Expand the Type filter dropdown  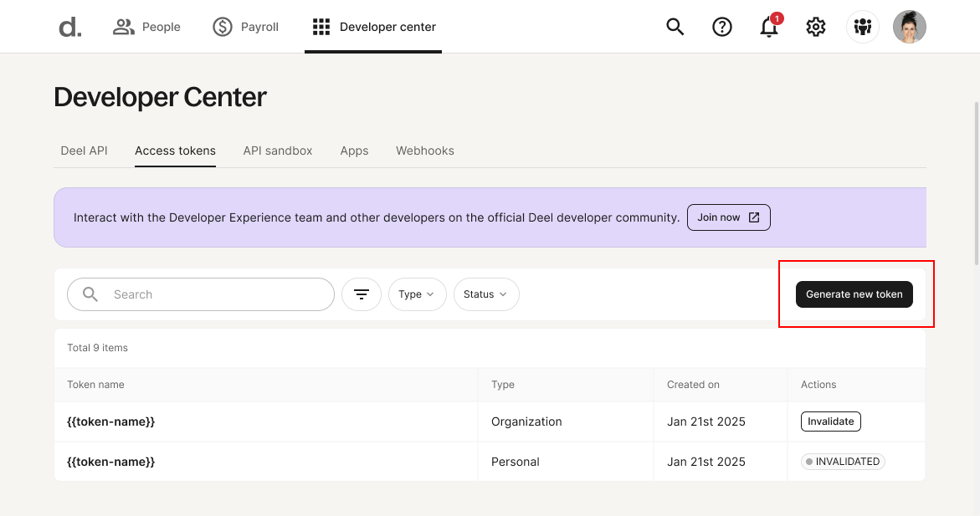(x=418, y=294)
